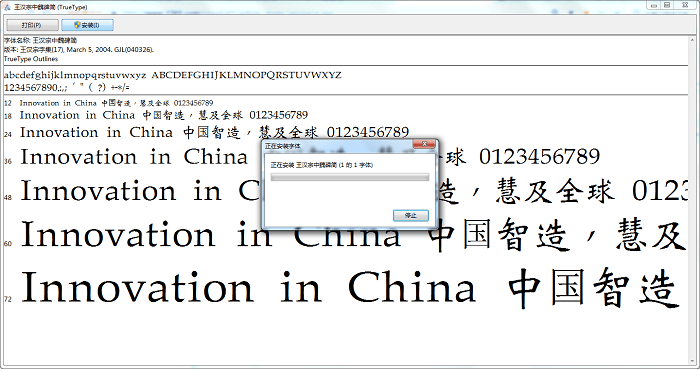Click the Print (打印) button

(32, 25)
